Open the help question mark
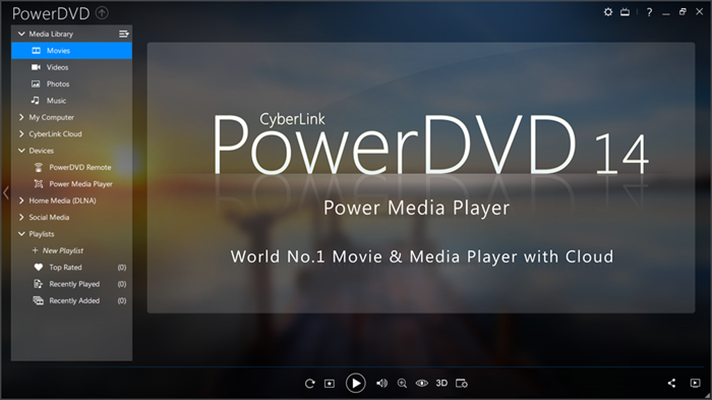The image size is (712, 400). coord(649,12)
